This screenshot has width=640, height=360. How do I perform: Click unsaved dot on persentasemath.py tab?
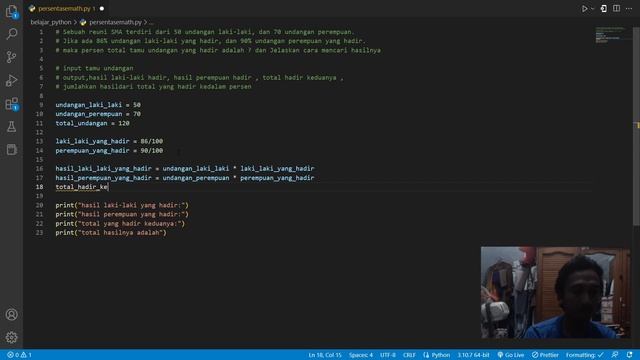[x=102, y=9]
